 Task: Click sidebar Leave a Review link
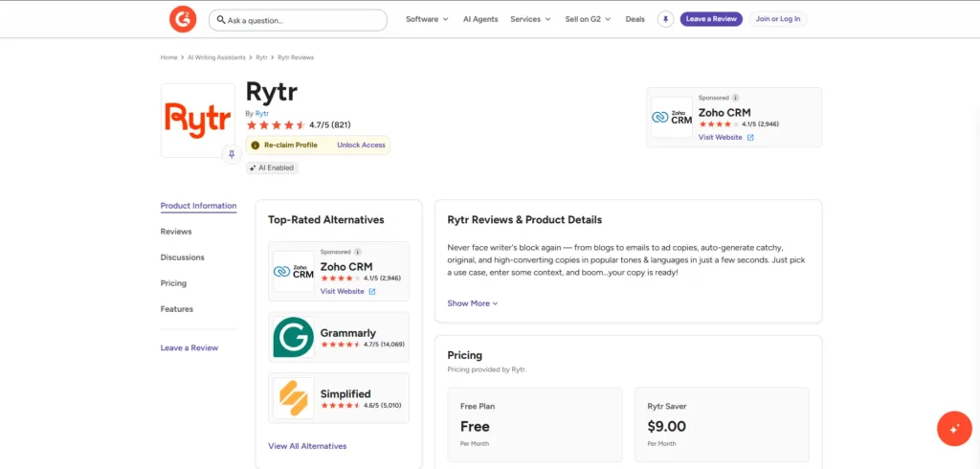tap(189, 347)
